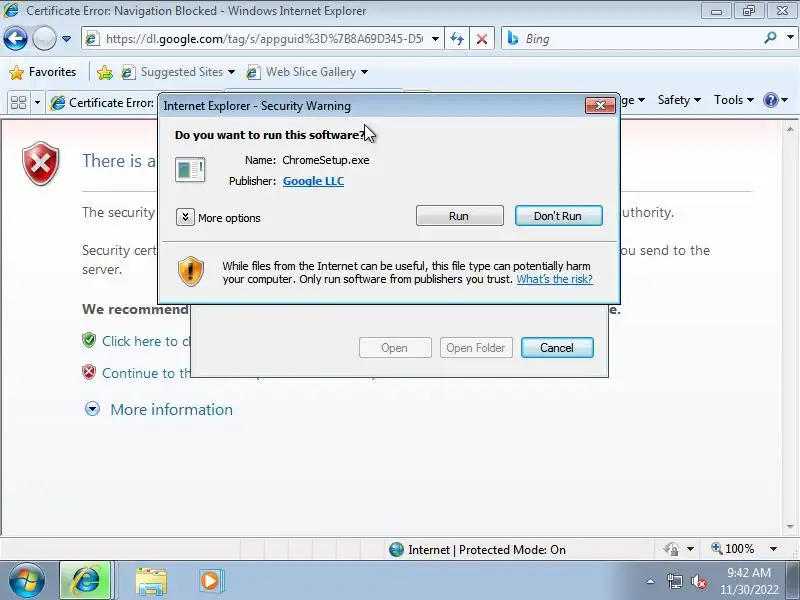This screenshot has height=600, width=800.
Task: Click the greyed-out Forward arrow button
Action: [44, 39]
